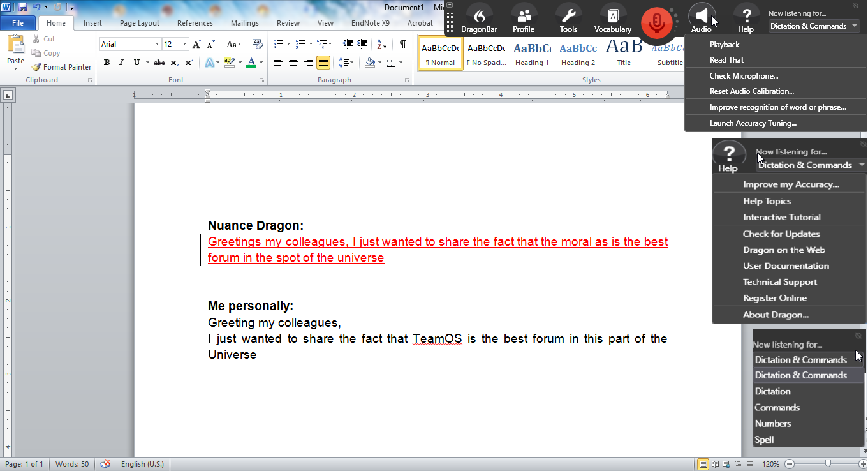The image size is (868, 471).
Task: Click the Underline U button
Action: tap(136, 63)
